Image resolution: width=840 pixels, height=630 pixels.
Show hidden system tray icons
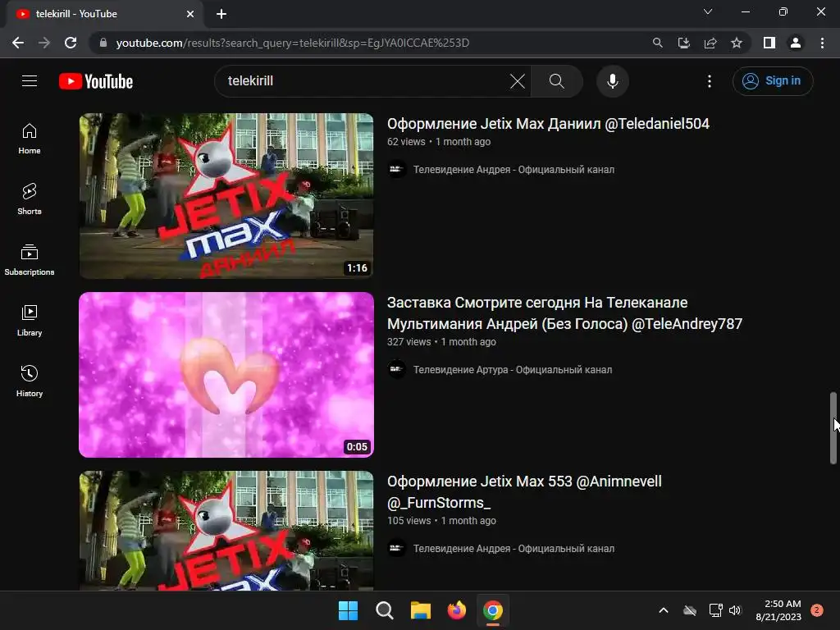click(663, 610)
